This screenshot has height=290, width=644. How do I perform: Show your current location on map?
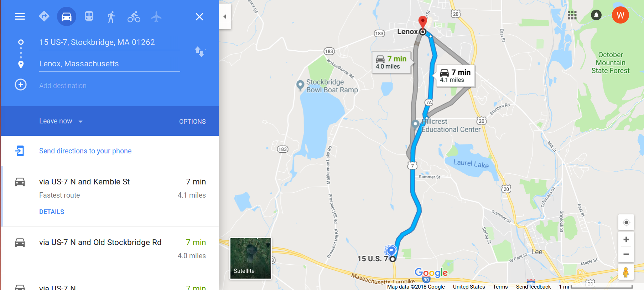(626, 223)
